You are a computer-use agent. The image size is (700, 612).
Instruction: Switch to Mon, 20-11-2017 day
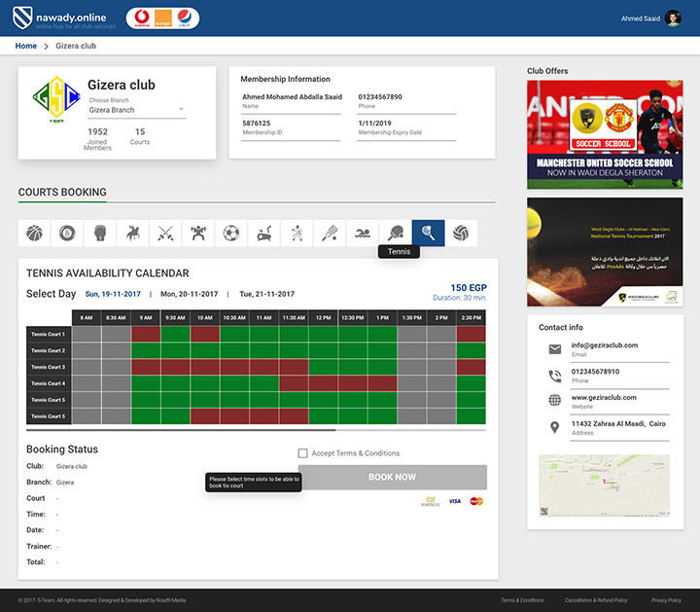click(x=188, y=294)
